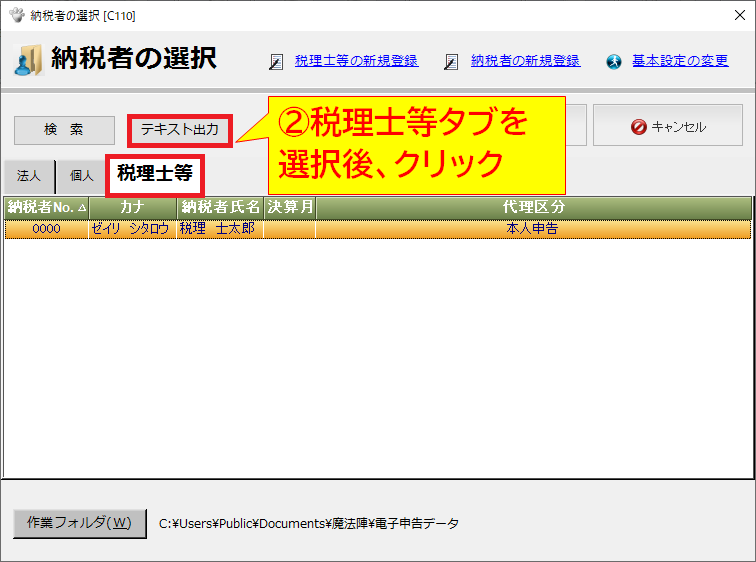Open 税理士等の新規登録 link
The height and width of the screenshot is (562, 756).
click(356, 61)
